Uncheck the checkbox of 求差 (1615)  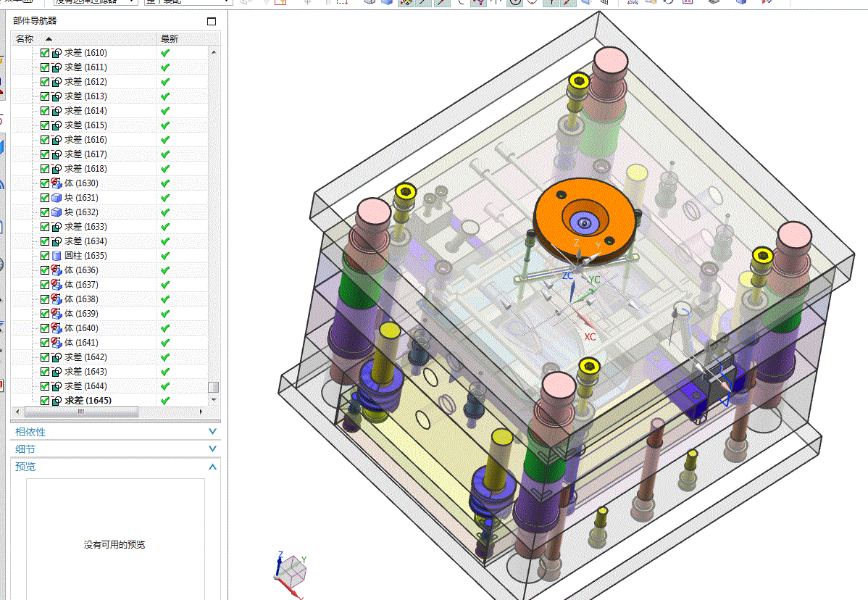(45, 125)
